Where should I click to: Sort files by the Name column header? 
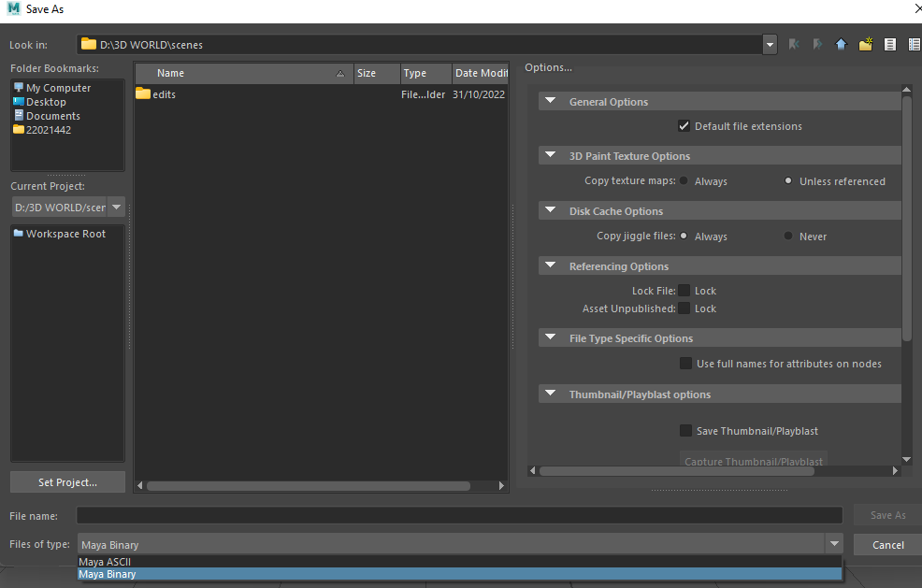click(244, 74)
